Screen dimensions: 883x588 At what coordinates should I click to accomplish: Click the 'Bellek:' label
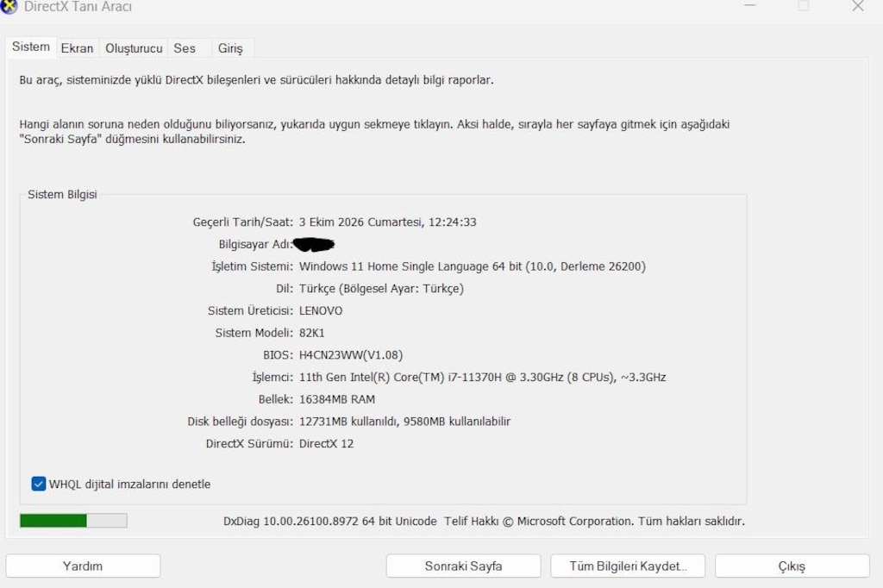tap(276, 399)
